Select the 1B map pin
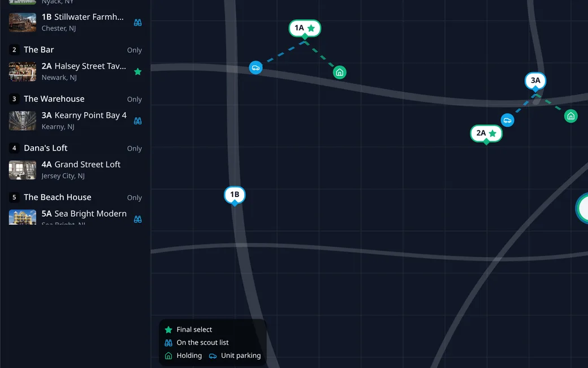This screenshot has height=368, width=588. 235,195
